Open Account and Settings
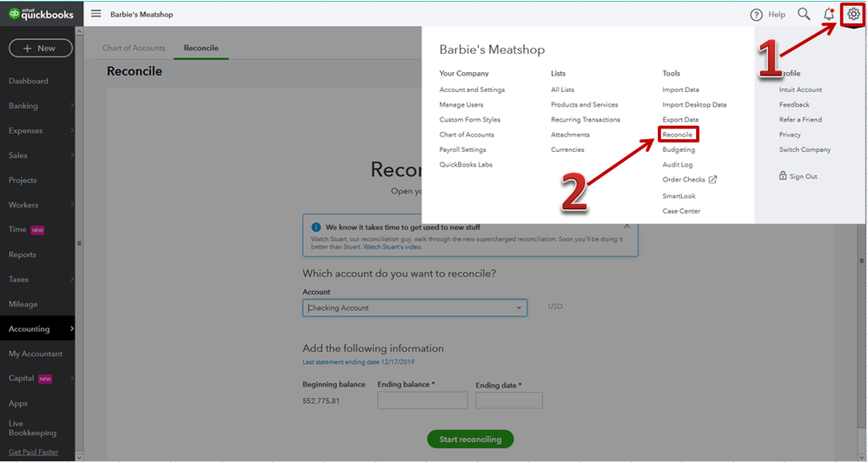 point(472,89)
